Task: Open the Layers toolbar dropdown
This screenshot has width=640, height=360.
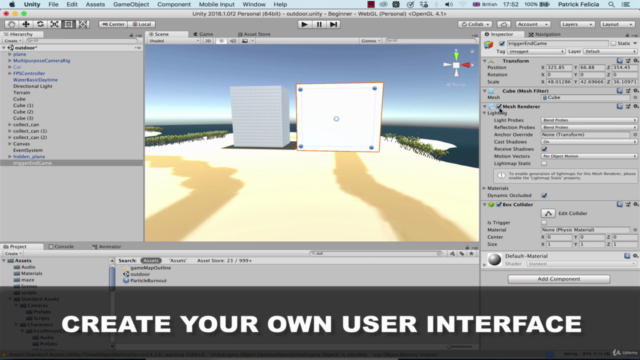Action: 577,24
